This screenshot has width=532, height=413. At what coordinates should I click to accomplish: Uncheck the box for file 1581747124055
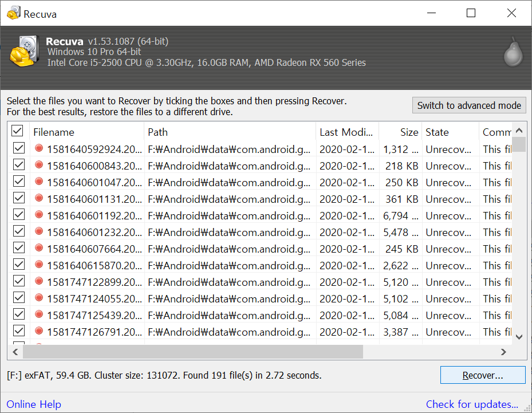click(x=19, y=298)
